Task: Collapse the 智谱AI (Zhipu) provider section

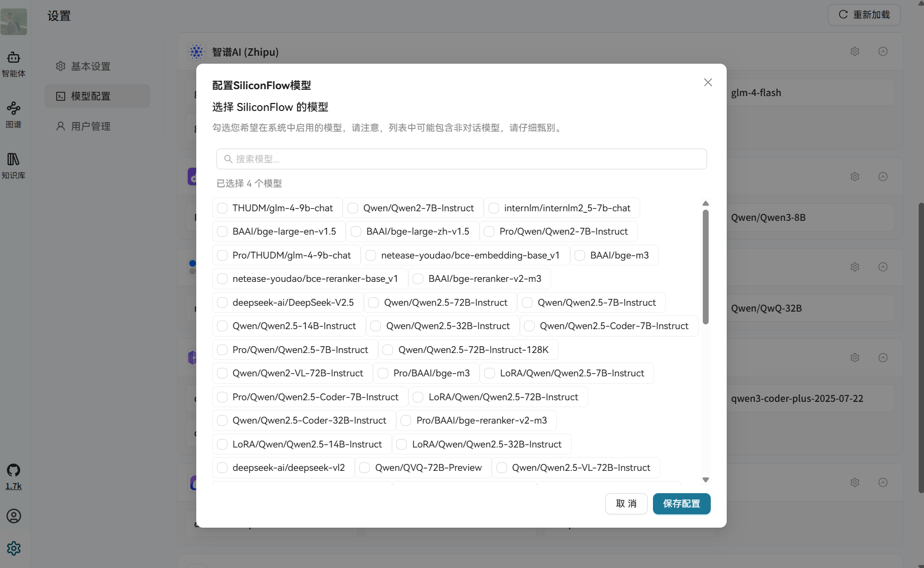Action: coord(883,51)
